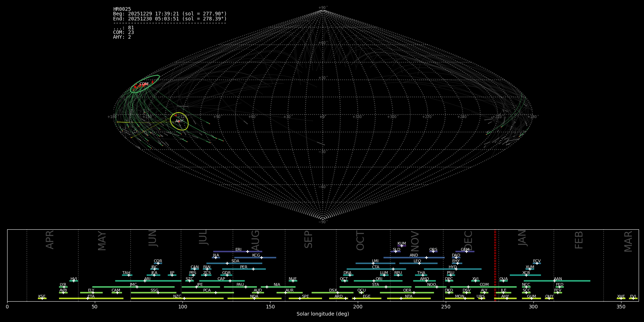The image size is (644, 322).
Task: Select the ETA shower label on the timeline
Action: tap(91, 297)
